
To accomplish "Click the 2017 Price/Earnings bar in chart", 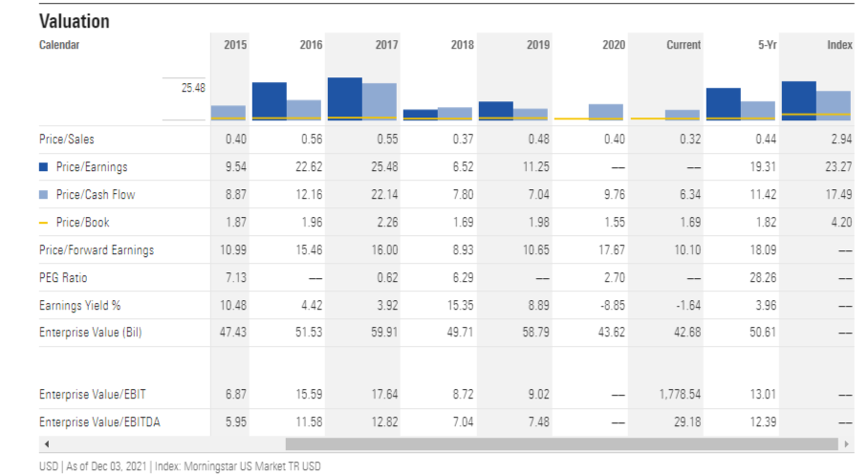I will (x=344, y=97).
